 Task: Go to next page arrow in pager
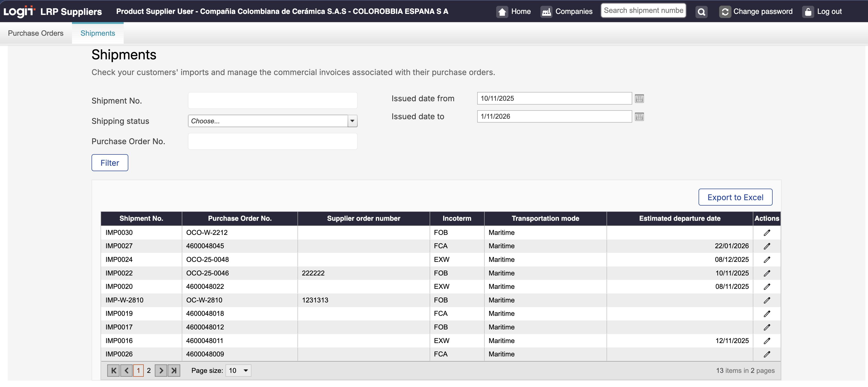coord(161,371)
